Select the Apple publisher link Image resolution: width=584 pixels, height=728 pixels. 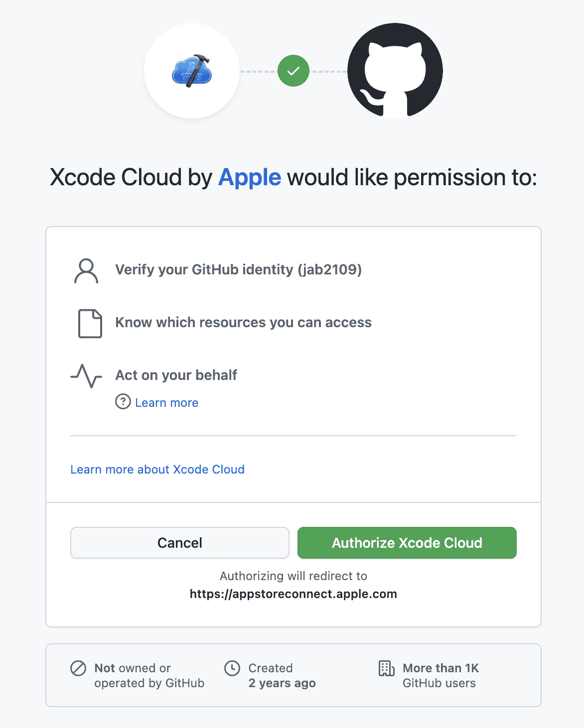tap(249, 177)
